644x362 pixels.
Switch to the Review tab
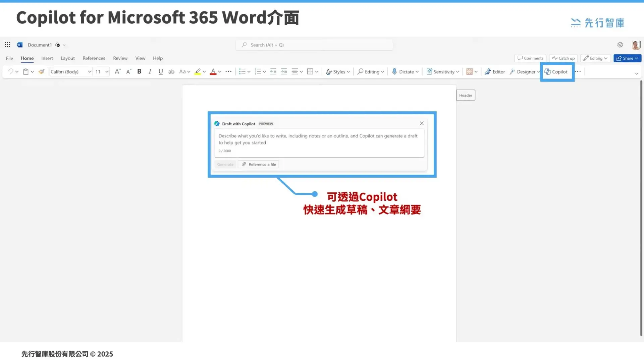click(120, 58)
